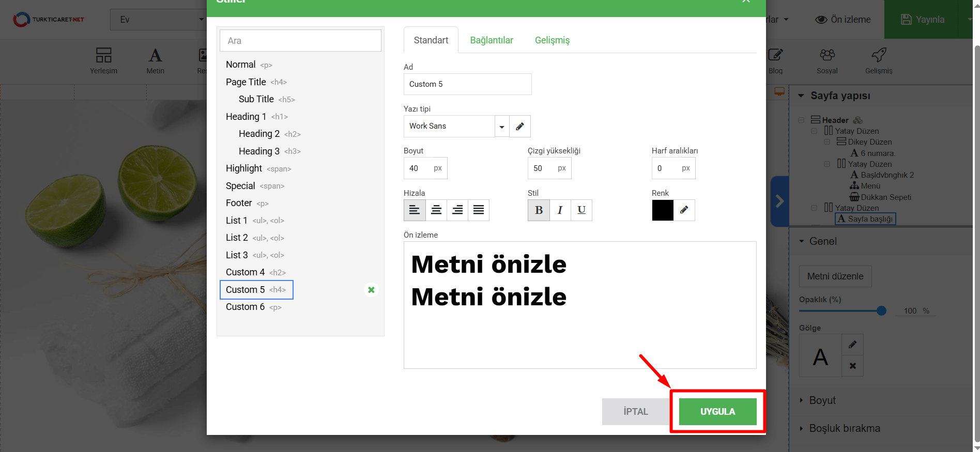The width and height of the screenshot is (980, 452).
Task: Delete Custom 5 style with green X
Action: [x=371, y=290]
